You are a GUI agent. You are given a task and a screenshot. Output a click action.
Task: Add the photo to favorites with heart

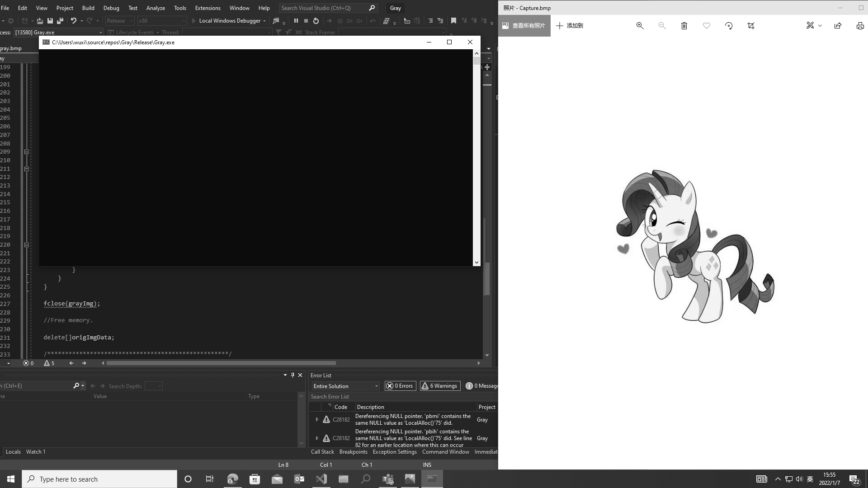click(x=707, y=26)
